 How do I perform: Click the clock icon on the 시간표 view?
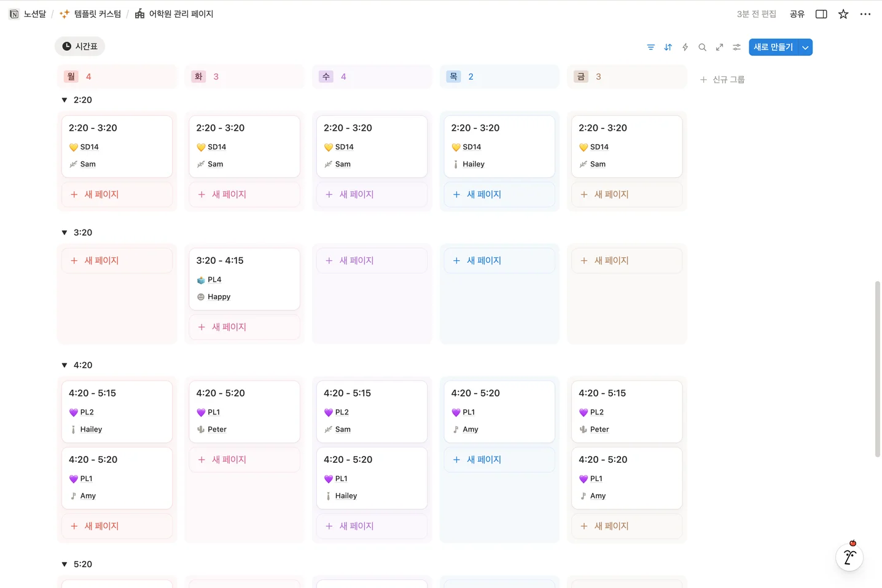[x=66, y=46]
